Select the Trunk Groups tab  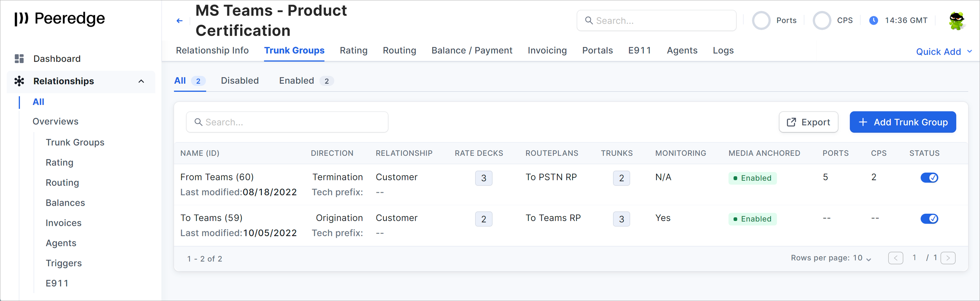294,51
